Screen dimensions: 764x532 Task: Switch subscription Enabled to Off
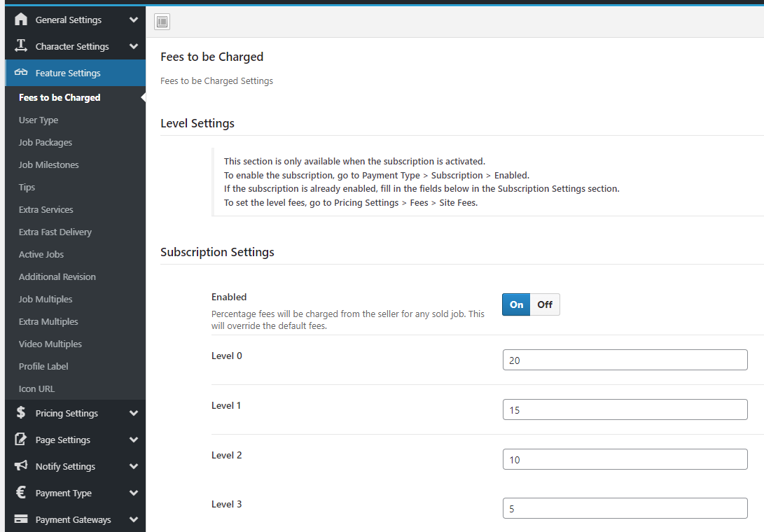click(x=545, y=304)
